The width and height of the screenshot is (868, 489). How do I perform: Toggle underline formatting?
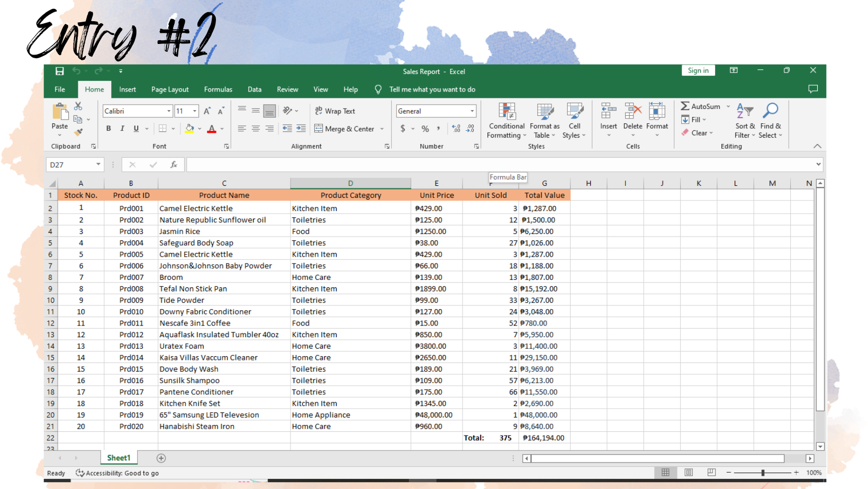click(x=136, y=129)
